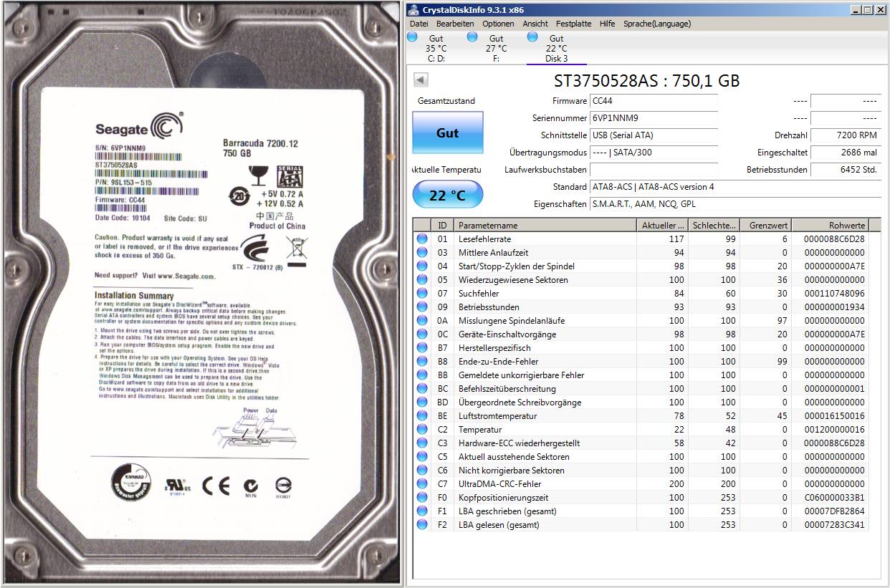
Task: Click the Eingeschaltet value 2686 mal
Action: (x=846, y=153)
